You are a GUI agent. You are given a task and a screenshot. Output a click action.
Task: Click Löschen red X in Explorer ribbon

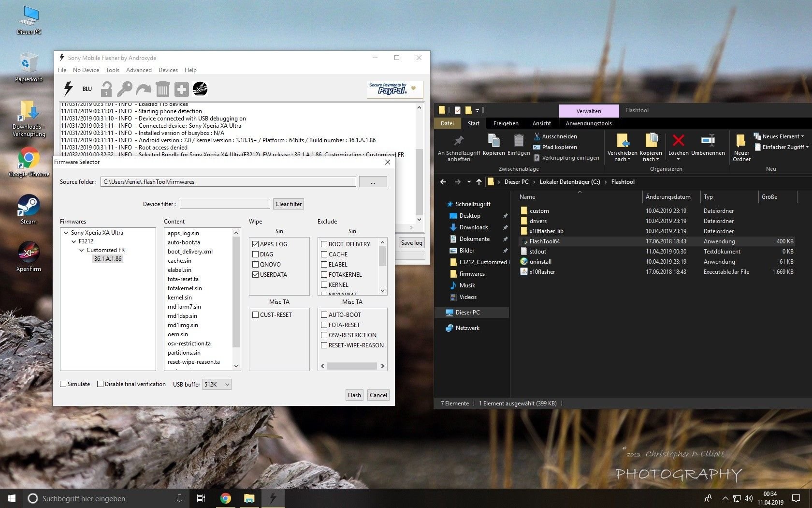(679, 147)
